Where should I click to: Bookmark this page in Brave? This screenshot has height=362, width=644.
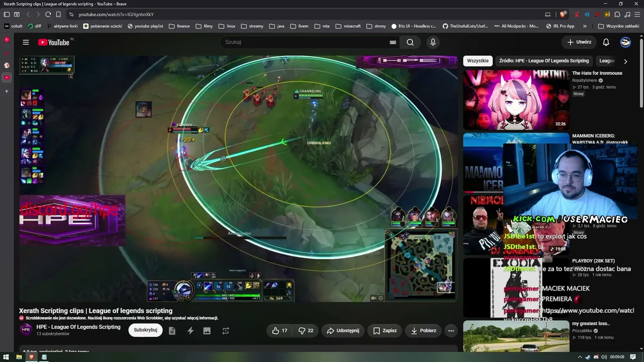coord(58,15)
